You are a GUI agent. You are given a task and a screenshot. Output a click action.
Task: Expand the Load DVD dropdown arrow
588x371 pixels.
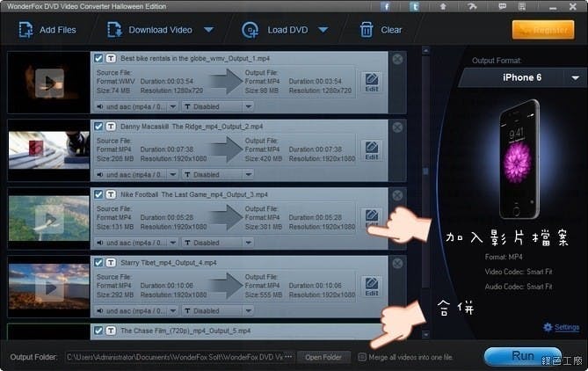coord(323,30)
